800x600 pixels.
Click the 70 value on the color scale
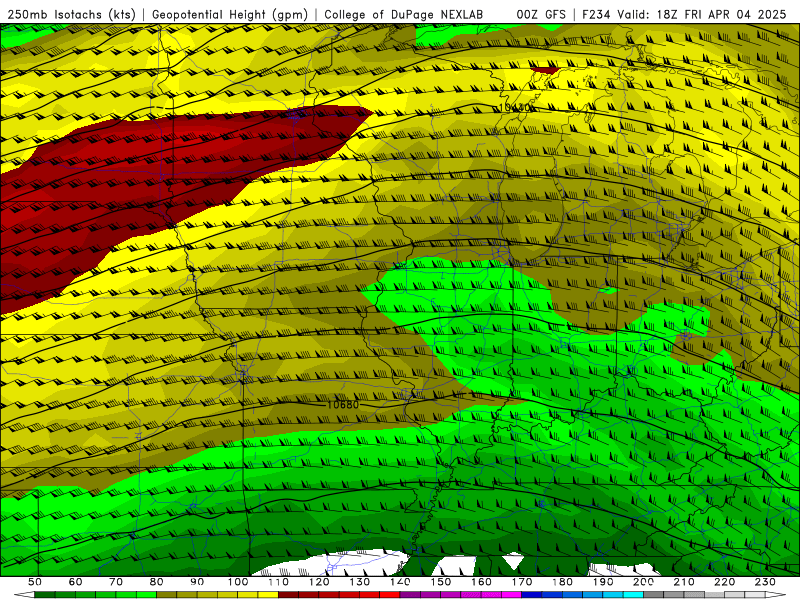point(116,582)
